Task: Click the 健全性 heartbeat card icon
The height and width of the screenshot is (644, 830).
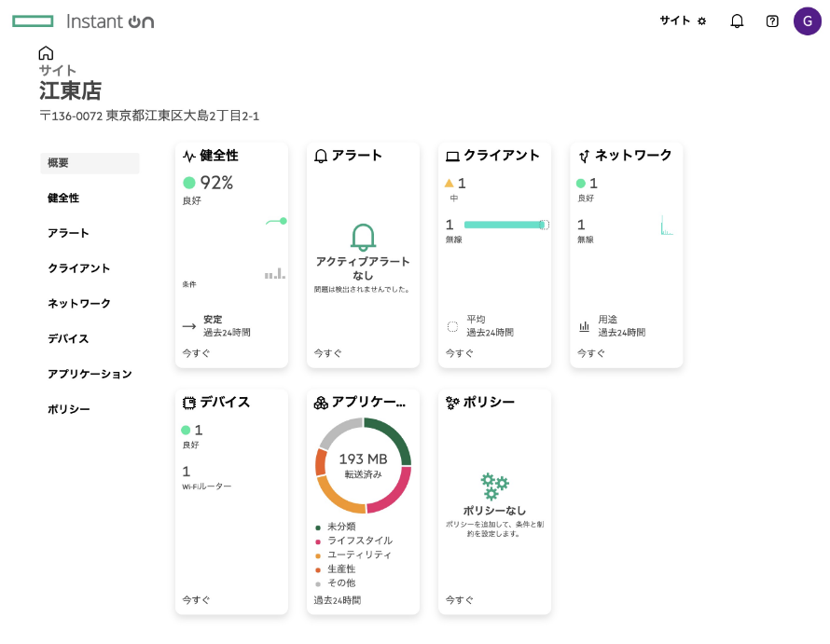Action: 189,156
